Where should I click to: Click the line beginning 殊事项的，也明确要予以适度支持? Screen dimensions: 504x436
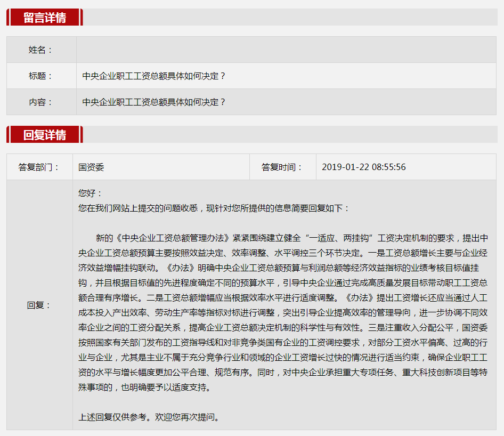point(148,387)
